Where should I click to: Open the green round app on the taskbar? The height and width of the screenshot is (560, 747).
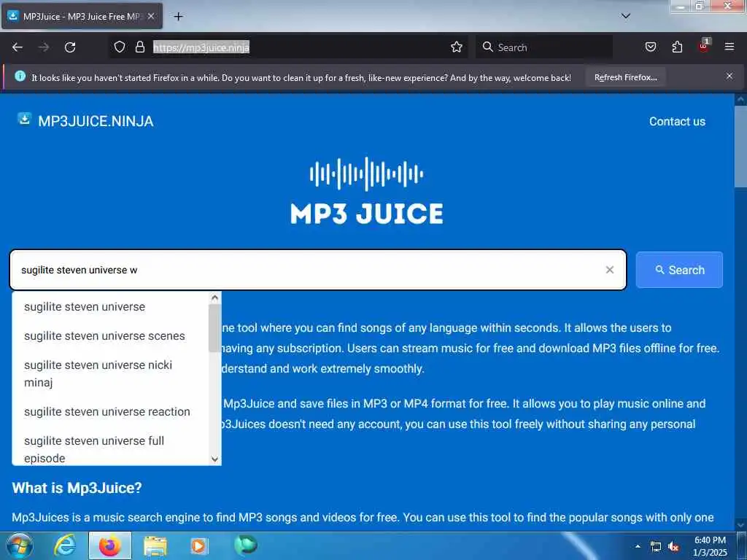click(x=246, y=545)
